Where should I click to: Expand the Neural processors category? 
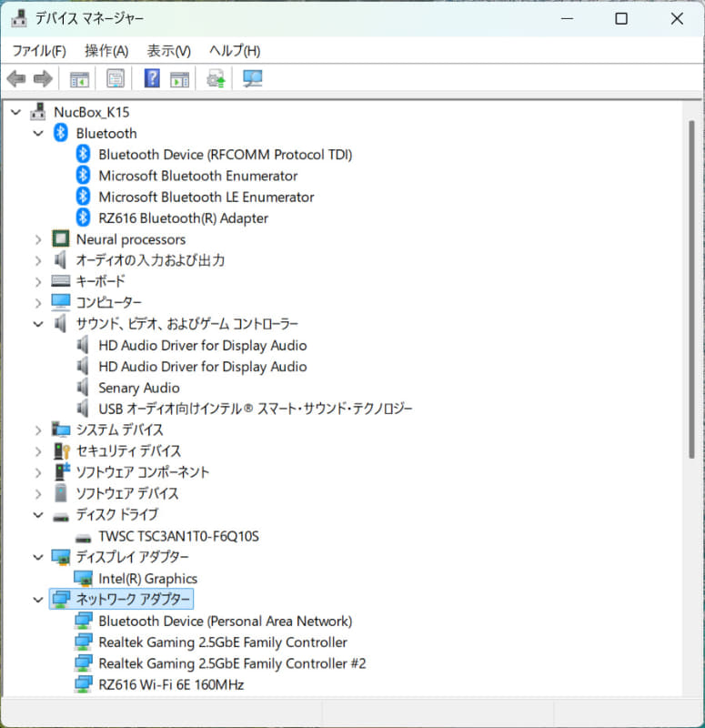point(38,239)
